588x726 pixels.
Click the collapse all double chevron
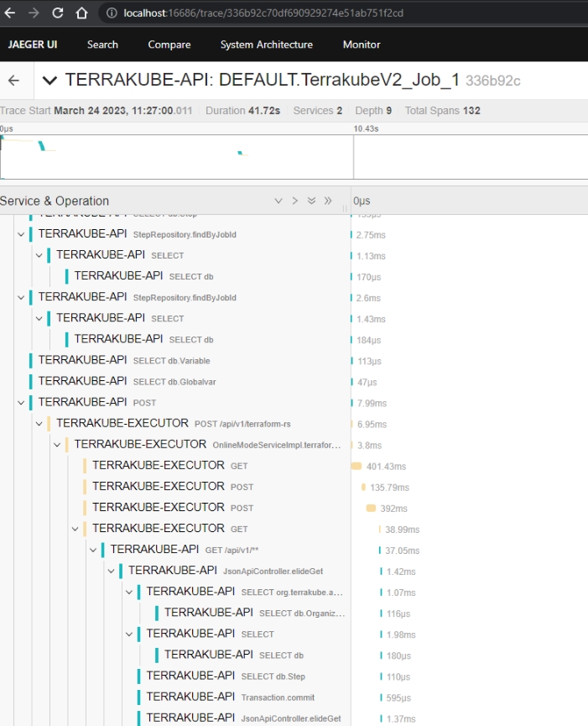coord(328,201)
